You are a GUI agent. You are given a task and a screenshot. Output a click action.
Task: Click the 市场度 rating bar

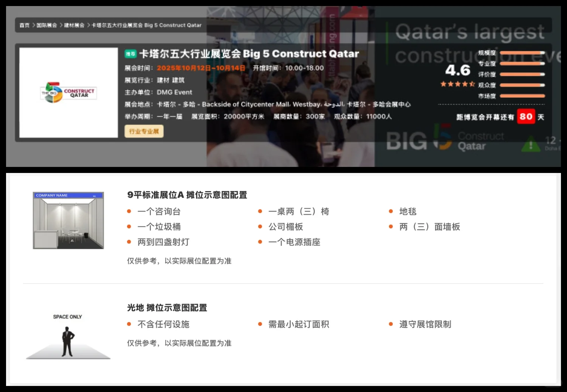pos(522,96)
